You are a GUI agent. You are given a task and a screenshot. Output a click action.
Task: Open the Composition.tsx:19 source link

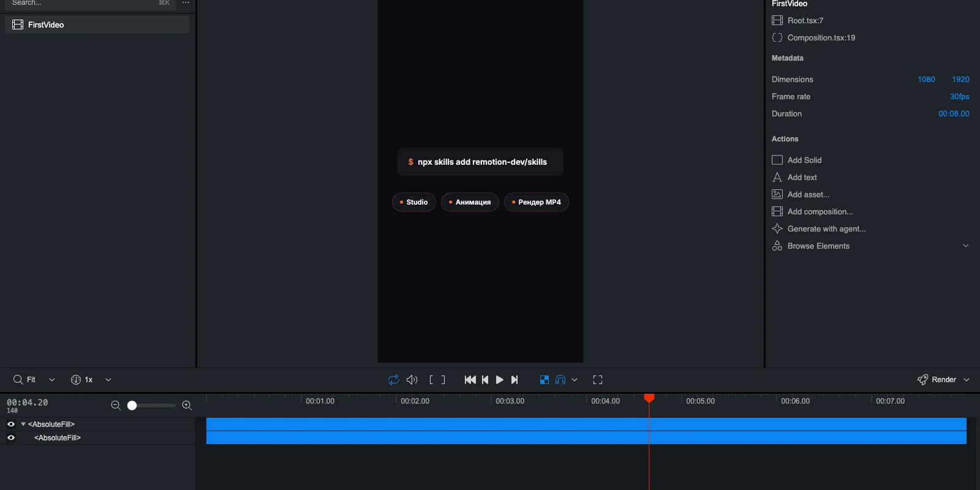821,37
